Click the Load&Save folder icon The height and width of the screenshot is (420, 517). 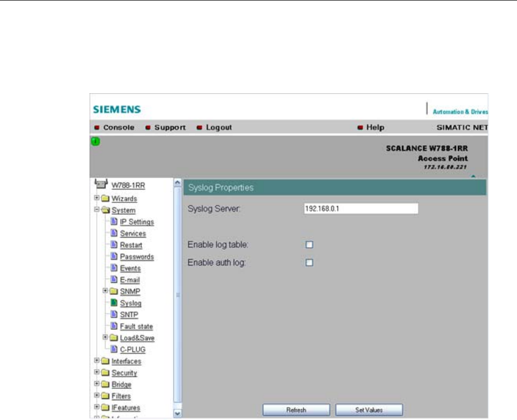[x=114, y=338]
